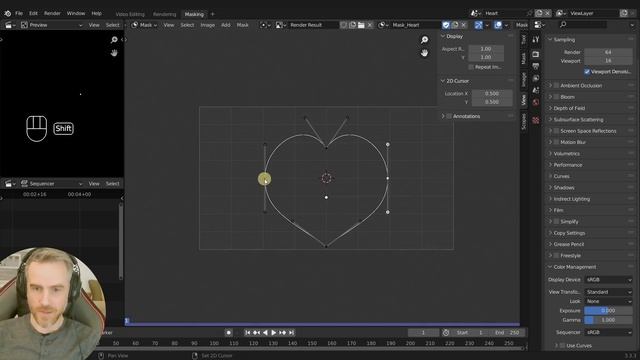Click the zoom magnifier in Preview panel

pos(114,40)
